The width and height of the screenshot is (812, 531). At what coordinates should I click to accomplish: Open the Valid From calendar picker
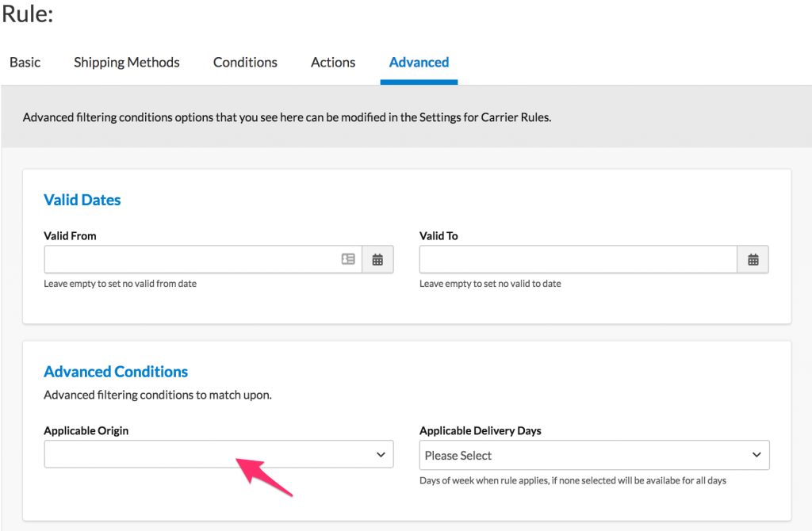tap(377, 259)
